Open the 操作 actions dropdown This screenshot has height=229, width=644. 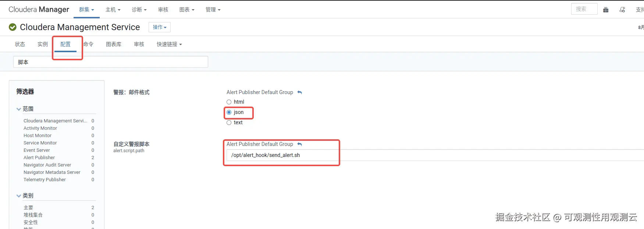click(160, 27)
